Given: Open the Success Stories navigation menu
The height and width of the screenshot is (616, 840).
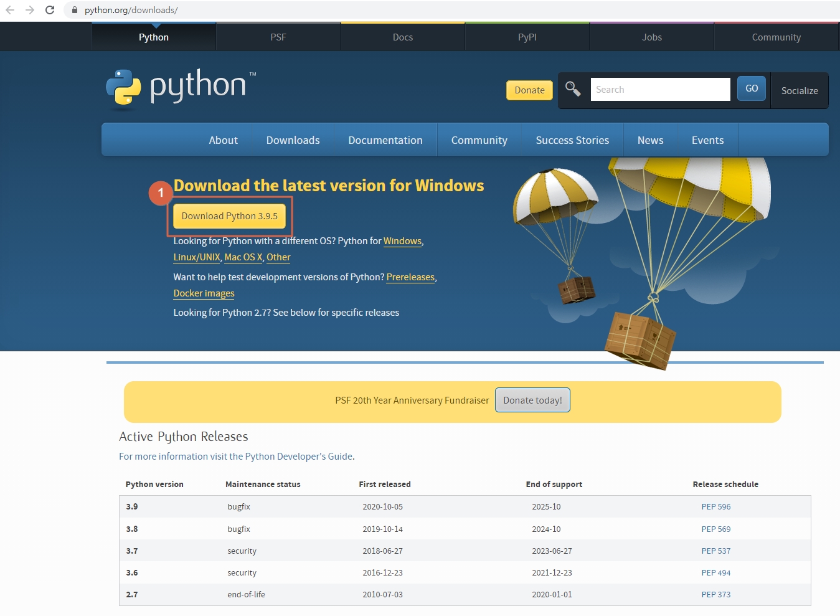Looking at the screenshot, I should coord(572,140).
